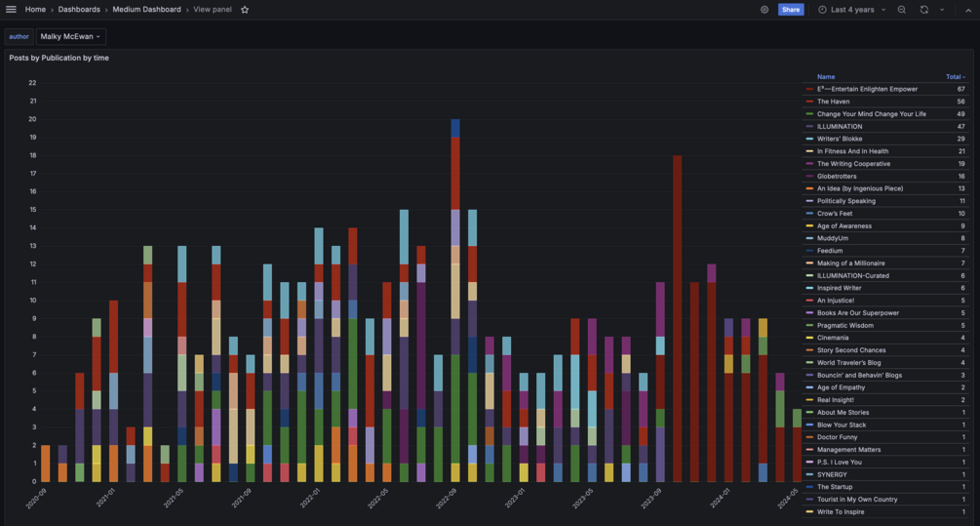The width and height of the screenshot is (980, 526).
Task: Toggle The Haven series in legend
Action: [x=833, y=101]
